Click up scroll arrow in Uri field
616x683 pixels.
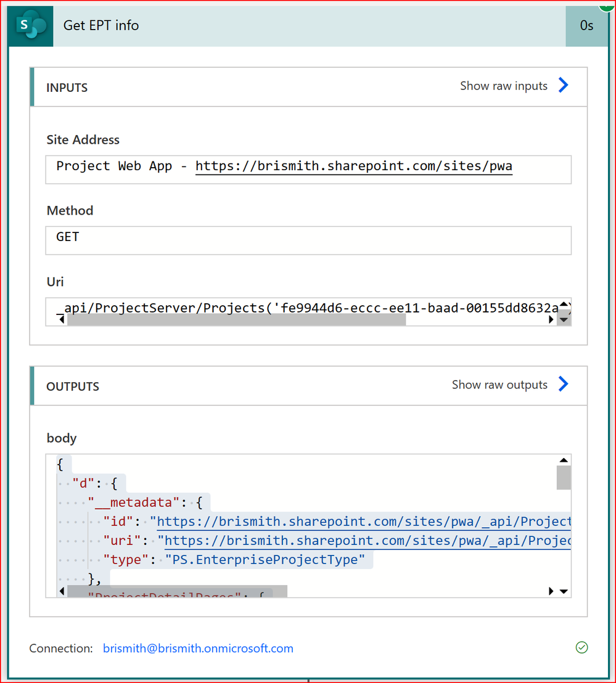point(564,304)
